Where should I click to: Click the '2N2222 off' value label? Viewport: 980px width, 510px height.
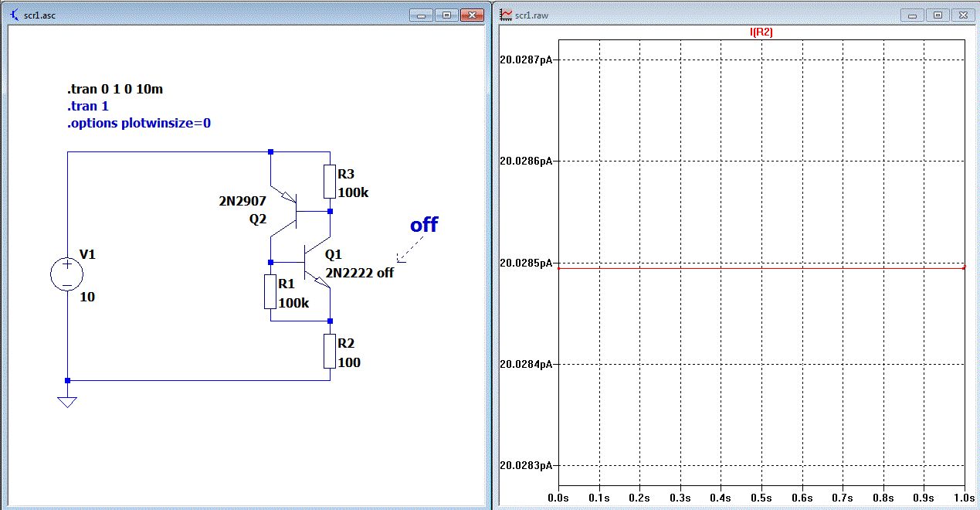point(359,273)
